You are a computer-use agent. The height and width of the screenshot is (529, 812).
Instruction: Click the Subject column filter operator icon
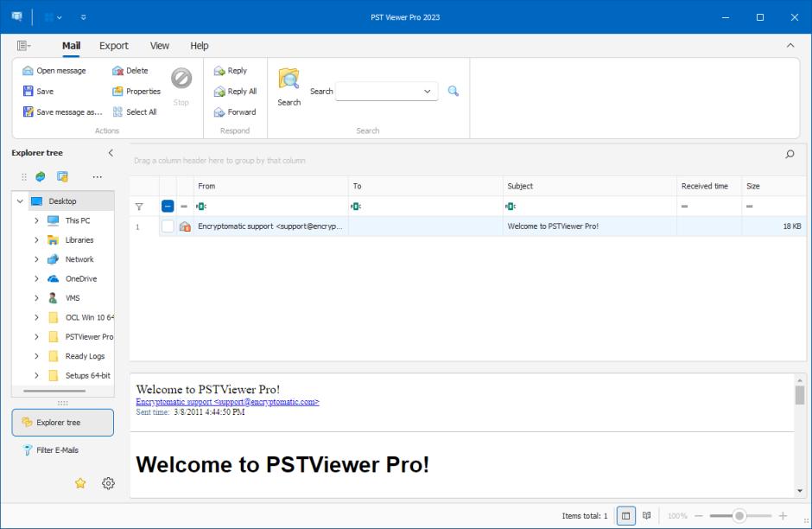510,207
